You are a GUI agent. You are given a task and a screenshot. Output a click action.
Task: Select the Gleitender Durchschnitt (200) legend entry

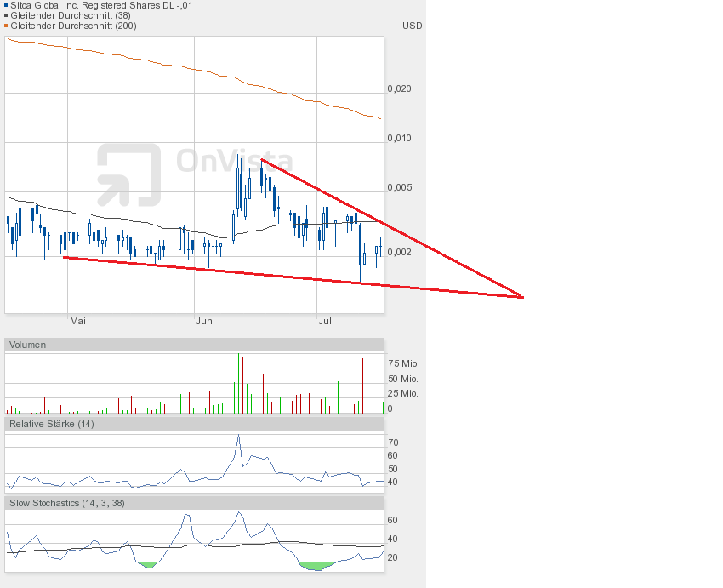tap(73, 26)
